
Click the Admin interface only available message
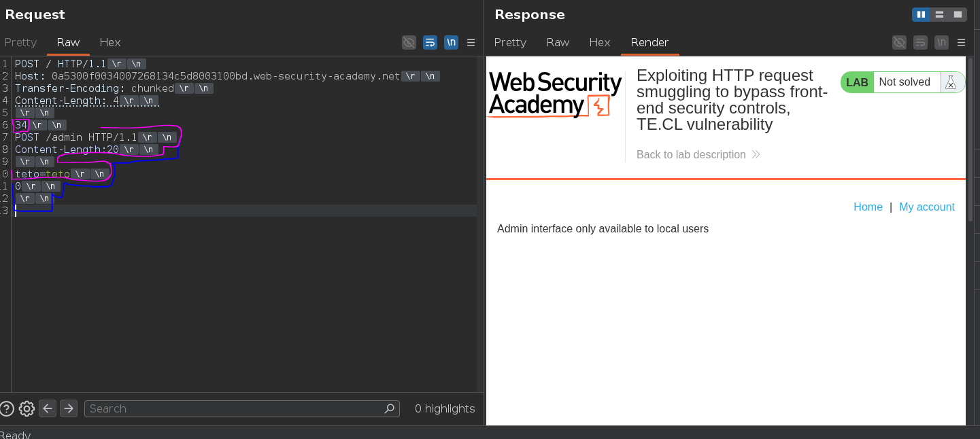click(603, 229)
